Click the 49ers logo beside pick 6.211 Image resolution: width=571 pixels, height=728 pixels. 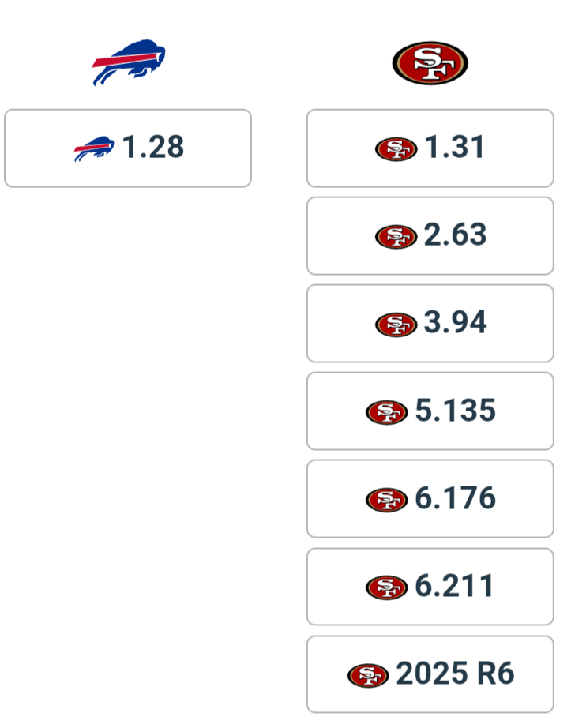(387, 587)
